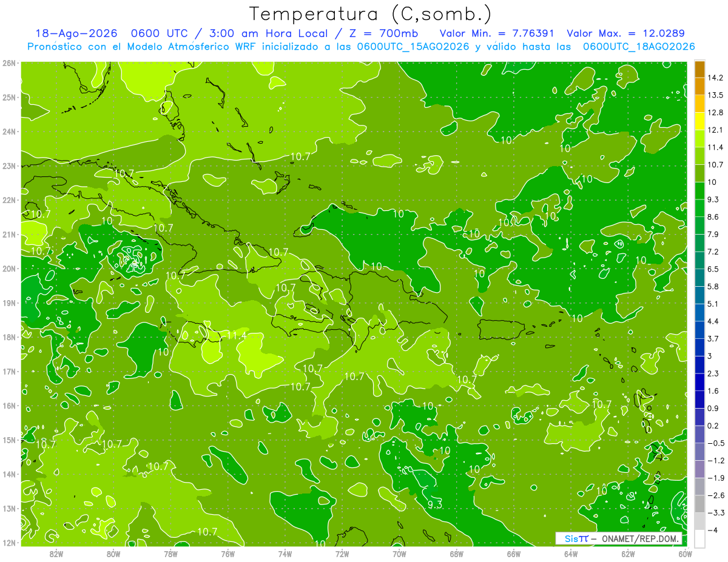The width and height of the screenshot is (728, 562).
Task: Click the "Temperatura (C,somb.)" map title
Action: (370, 14)
